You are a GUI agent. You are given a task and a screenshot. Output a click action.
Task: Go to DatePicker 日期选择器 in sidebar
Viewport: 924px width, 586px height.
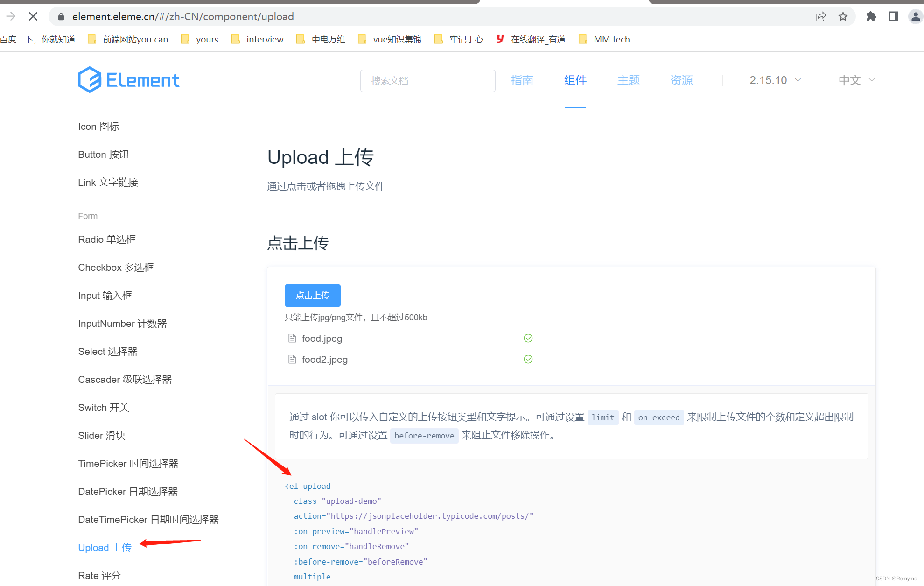pos(128,492)
